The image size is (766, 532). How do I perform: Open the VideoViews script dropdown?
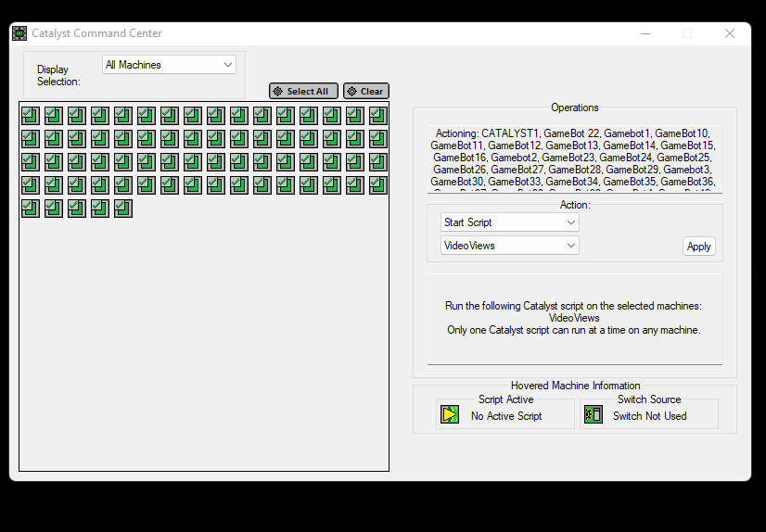[x=509, y=246]
